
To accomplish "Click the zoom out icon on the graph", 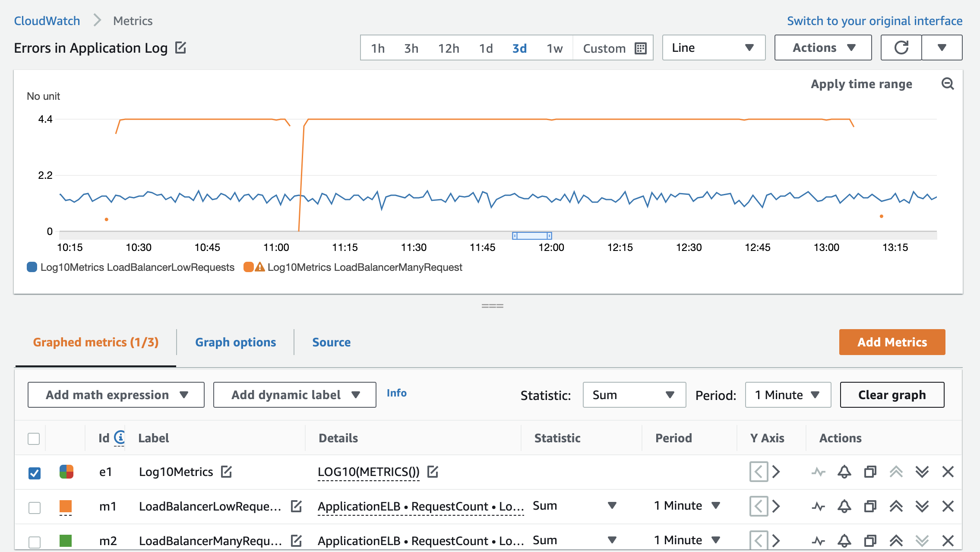I will 948,83.
